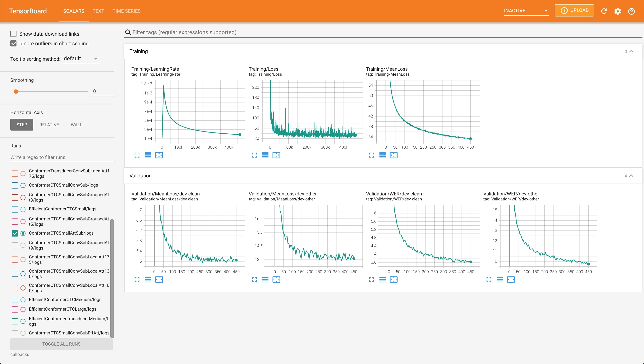Toggle log scale on Validation/WER/dev-clean chart
Image resolution: width=644 pixels, height=364 pixels.
point(383,280)
